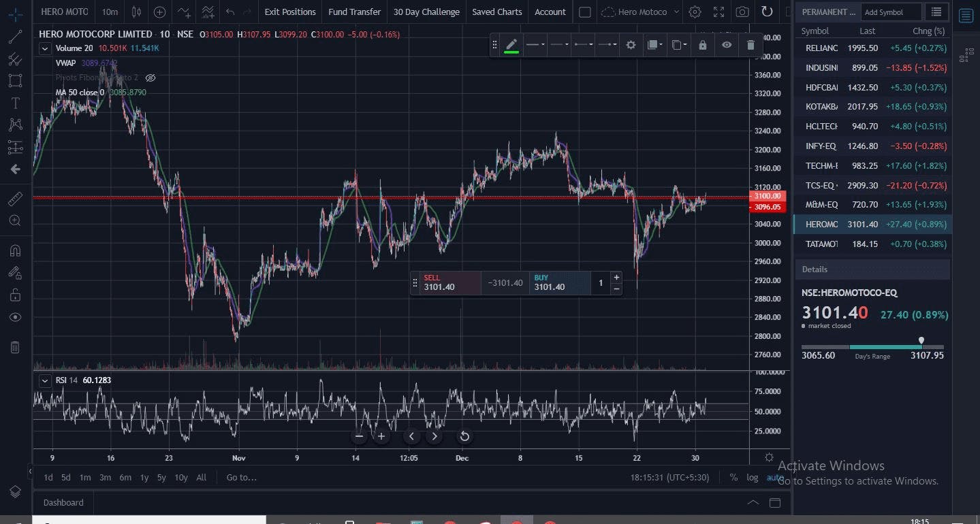Switch to the Dashboard tab
The height and width of the screenshot is (524, 980).
point(63,502)
